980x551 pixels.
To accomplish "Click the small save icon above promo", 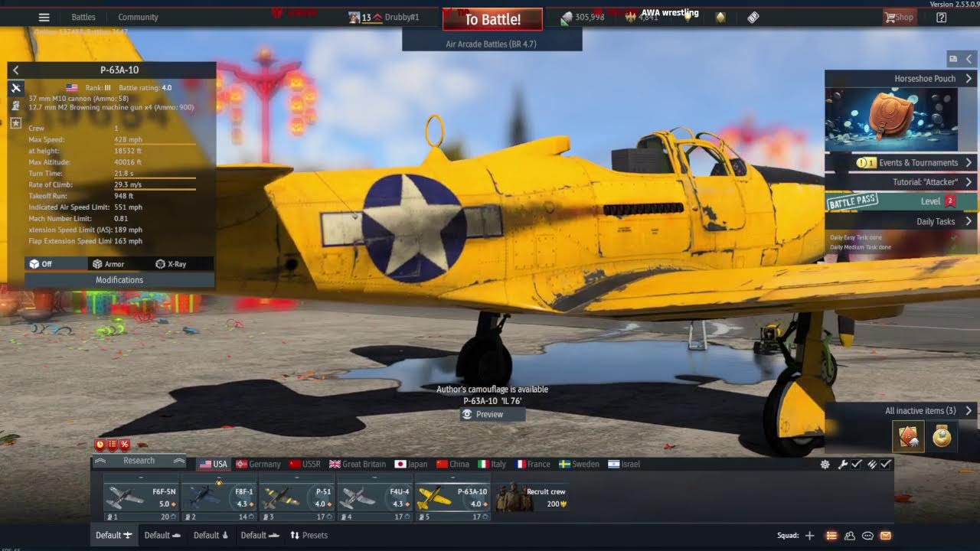I will click(952, 59).
